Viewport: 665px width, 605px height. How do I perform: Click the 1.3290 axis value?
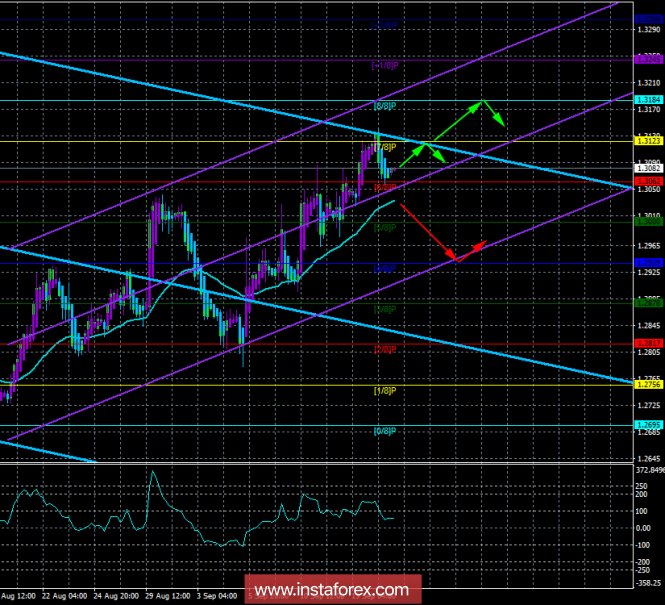click(649, 30)
